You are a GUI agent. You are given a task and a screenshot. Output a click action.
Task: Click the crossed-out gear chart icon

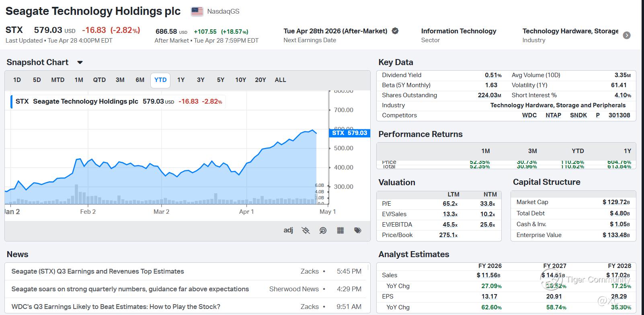[306, 230]
